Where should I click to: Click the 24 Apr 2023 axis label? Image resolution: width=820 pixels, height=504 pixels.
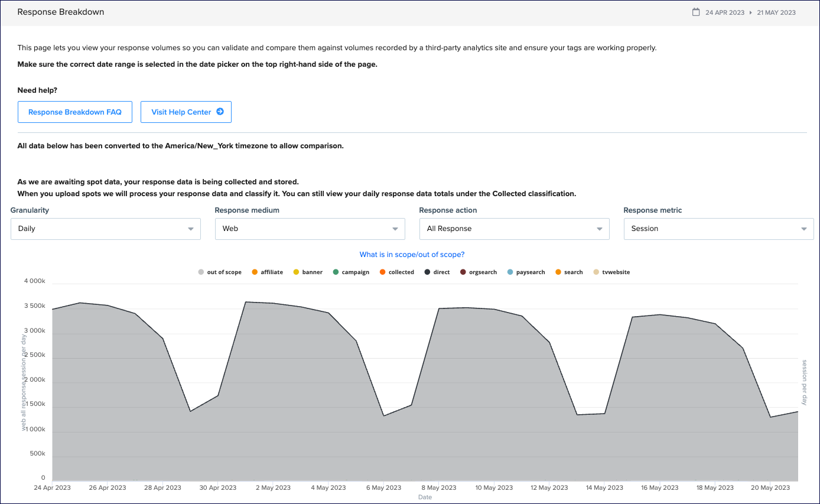pos(52,487)
